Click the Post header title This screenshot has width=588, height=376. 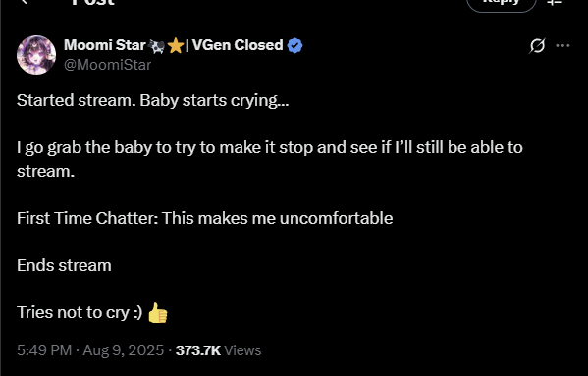pyautogui.click(x=92, y=2)
